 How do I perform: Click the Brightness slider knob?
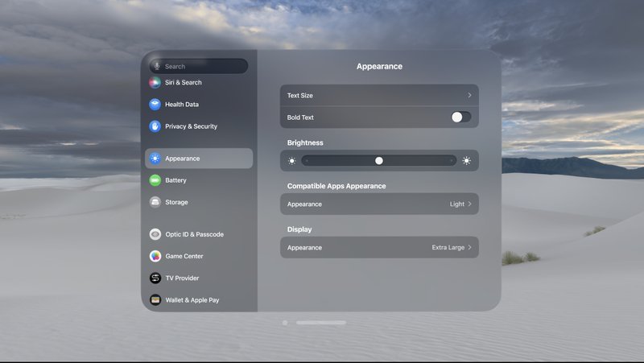378,160
